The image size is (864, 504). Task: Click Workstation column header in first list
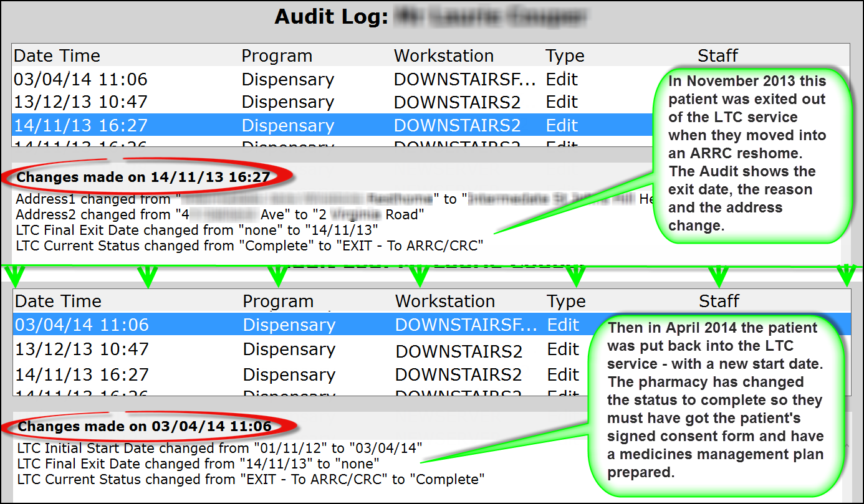coord(443,55)
